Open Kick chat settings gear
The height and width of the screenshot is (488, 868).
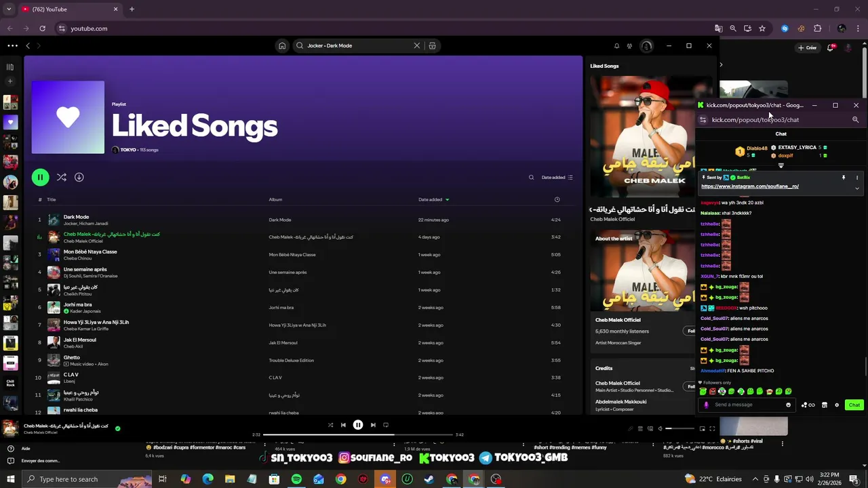(x=837, y=405)
